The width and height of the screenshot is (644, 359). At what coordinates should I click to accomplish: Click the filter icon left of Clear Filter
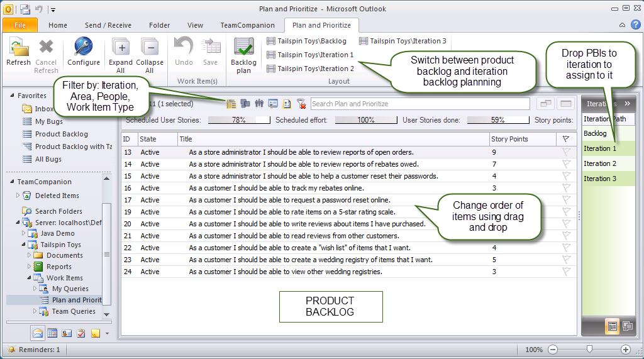coord(287,104)
